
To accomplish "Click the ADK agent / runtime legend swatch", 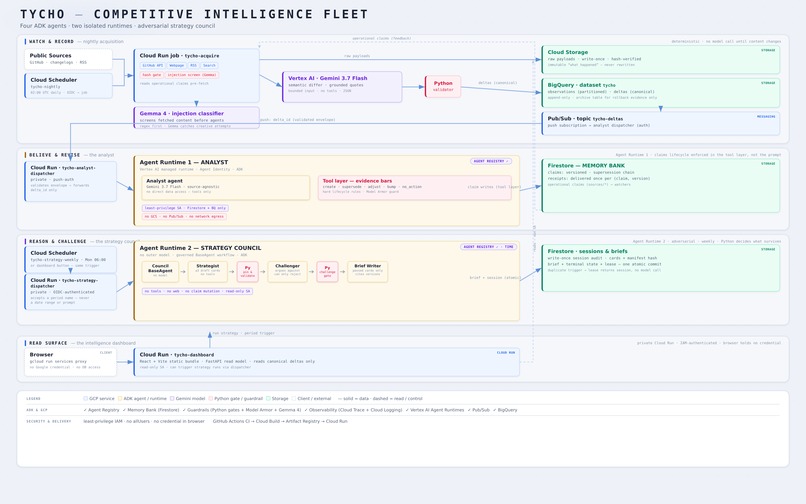I will [x=120, y=399].
